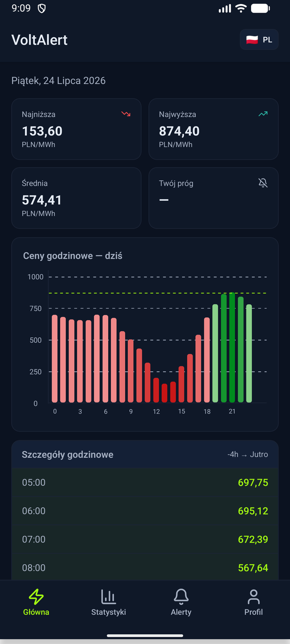Tap the bell icon in bottom navigation
The image size is (290, 644).
tap(181, 597)
